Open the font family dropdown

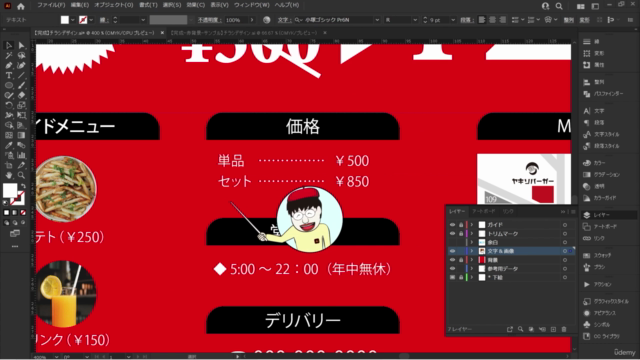(x=377, y=20)
